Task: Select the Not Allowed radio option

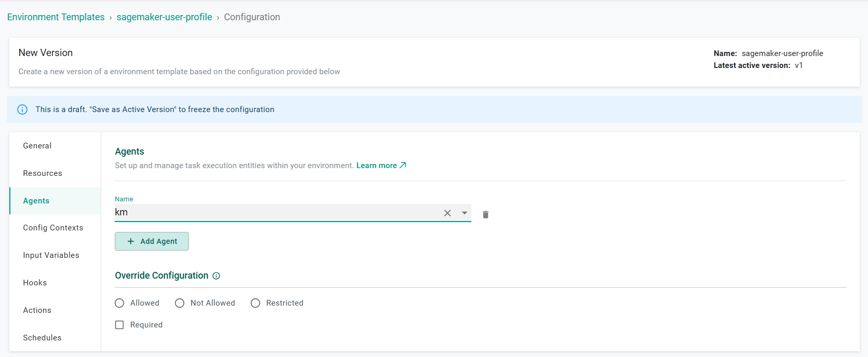Action: (180, 303)
